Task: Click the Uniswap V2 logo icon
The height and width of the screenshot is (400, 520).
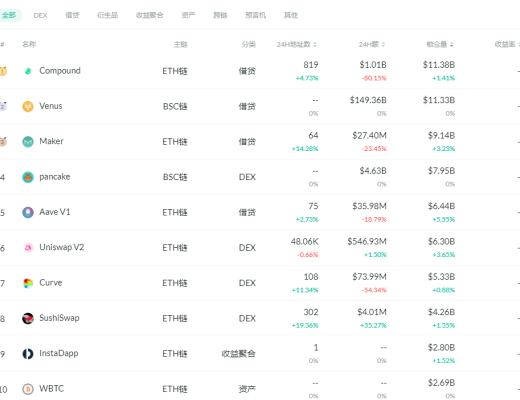Action: [x=28, y=248]
